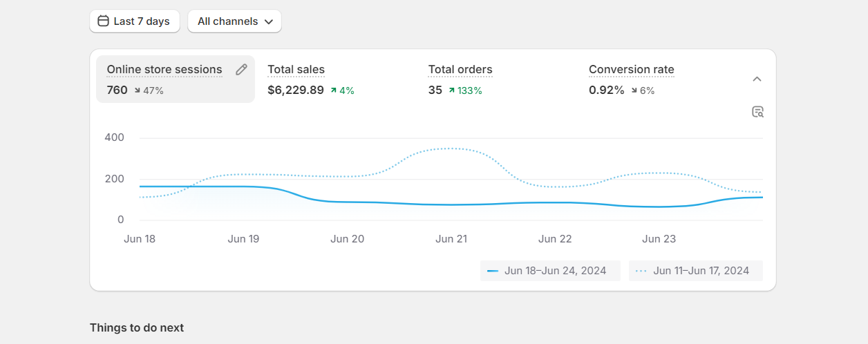Select the Total sales metric tab

click(x=296, y=69)
